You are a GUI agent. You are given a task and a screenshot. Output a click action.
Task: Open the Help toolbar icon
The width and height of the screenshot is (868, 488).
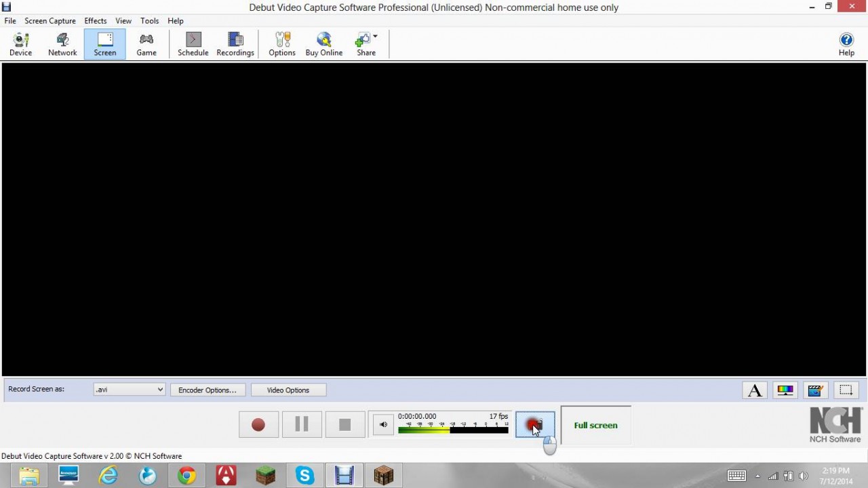point(846,45)
